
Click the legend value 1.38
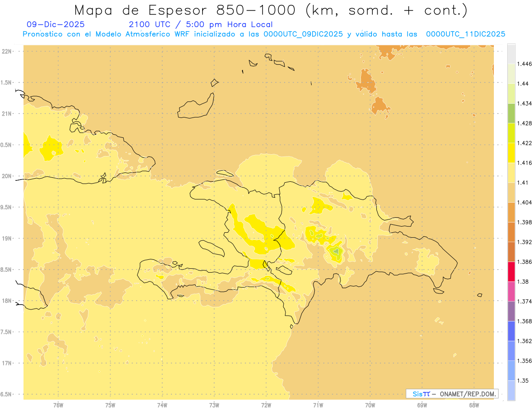tap(523, 282)
